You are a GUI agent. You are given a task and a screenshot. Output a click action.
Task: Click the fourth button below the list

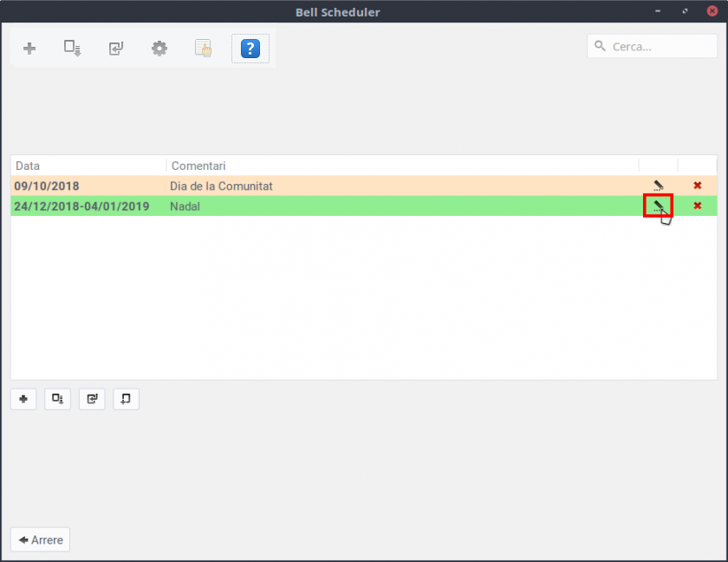(126, 399)
